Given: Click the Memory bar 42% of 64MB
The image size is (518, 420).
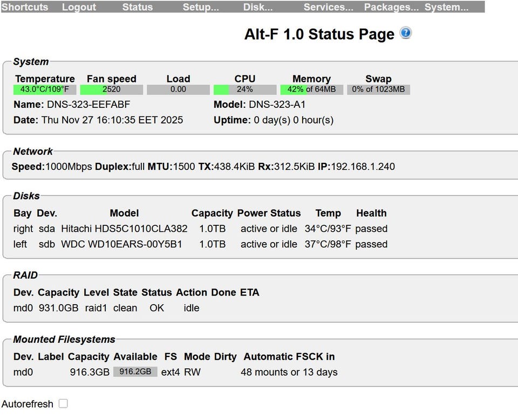Looking at the screenshot, I should [312, 89].
